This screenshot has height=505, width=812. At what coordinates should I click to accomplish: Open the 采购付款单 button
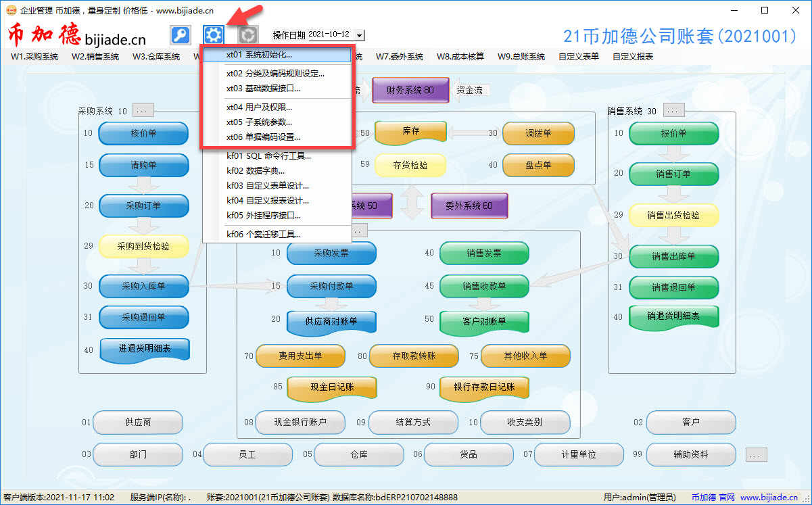(331, 286)
